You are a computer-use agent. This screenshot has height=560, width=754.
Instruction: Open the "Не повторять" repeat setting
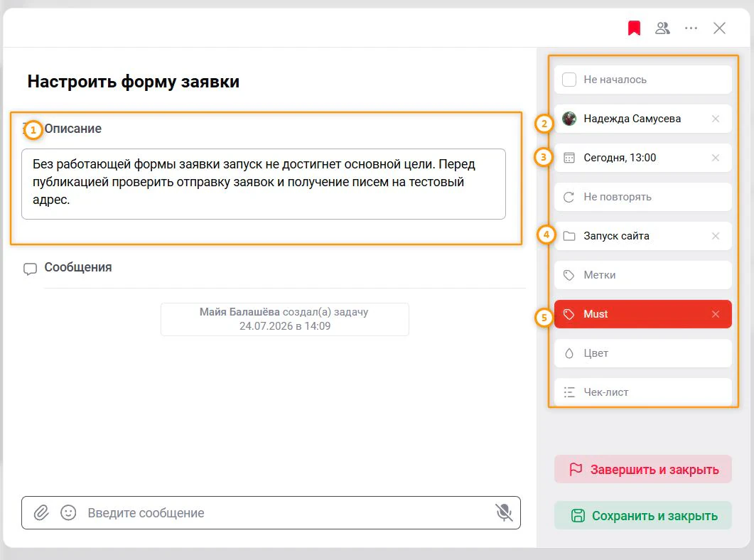tap(643, 197)
